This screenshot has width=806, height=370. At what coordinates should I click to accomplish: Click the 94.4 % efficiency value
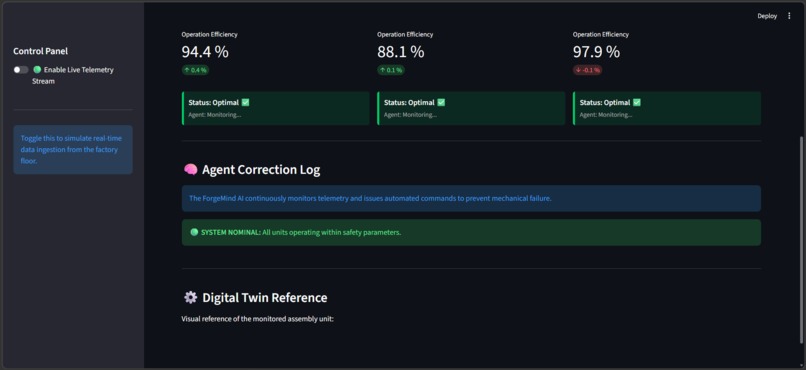[205, 52]
